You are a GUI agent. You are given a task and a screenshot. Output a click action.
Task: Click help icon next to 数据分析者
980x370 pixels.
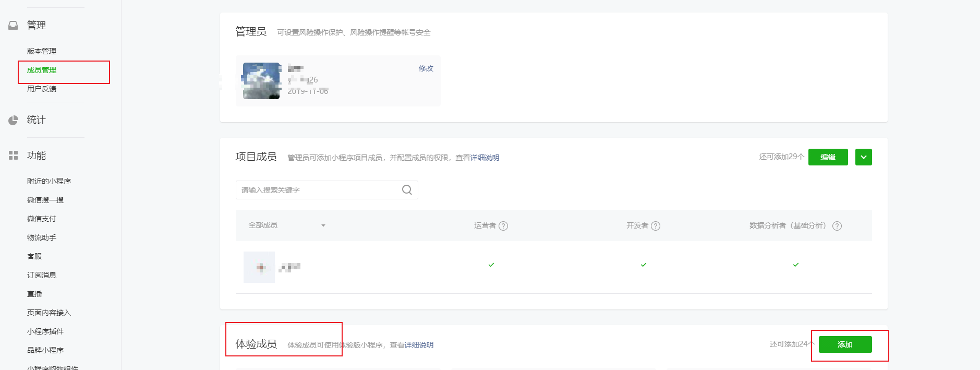point(837,226)
